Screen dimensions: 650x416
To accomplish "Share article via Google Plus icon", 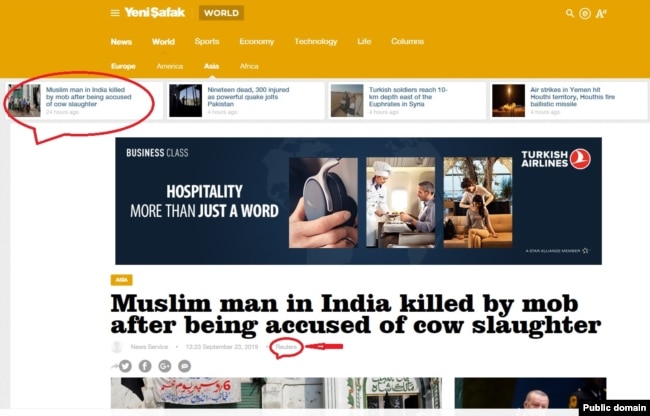I will [x=165, y=366].
